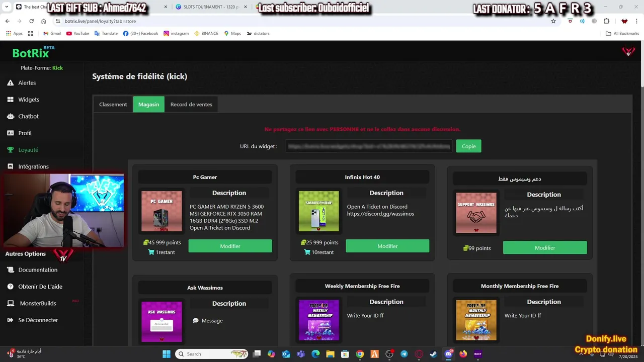Click the '45 999 points' price text
This screenshot has height=362, width=644.
165,242
